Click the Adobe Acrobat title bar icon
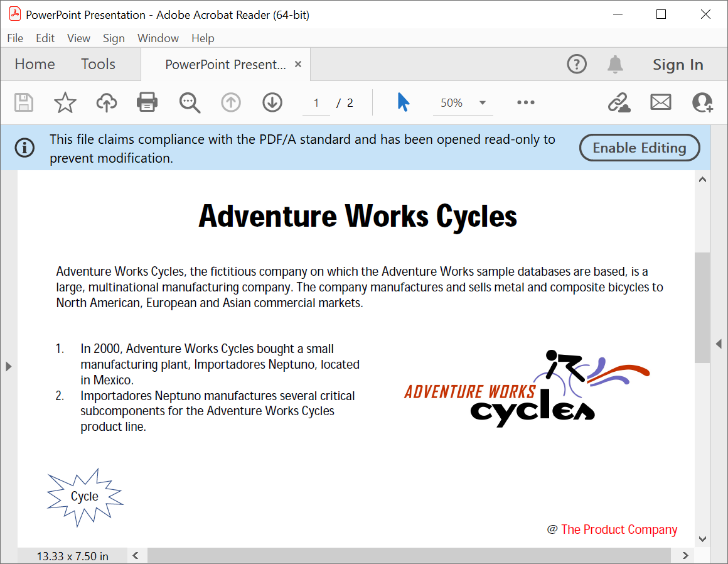The width and height of the screenshot is (728, 564). 15,14
